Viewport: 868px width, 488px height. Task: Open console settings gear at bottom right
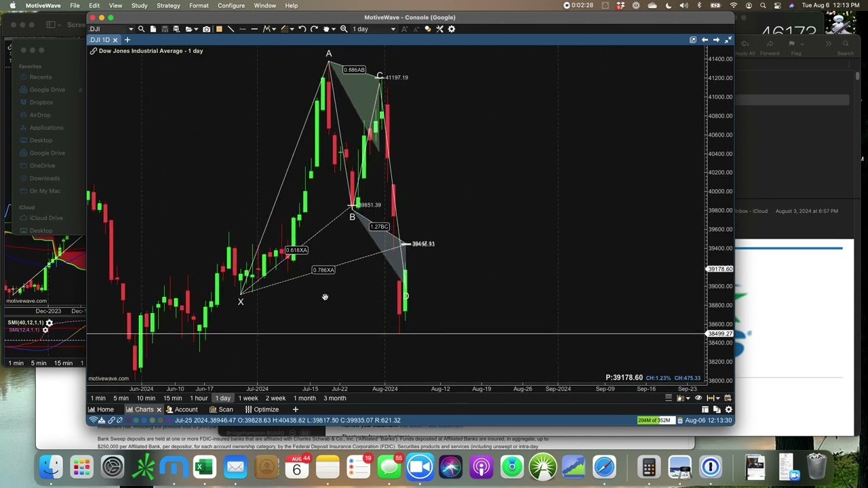click(x=729, y=409)
